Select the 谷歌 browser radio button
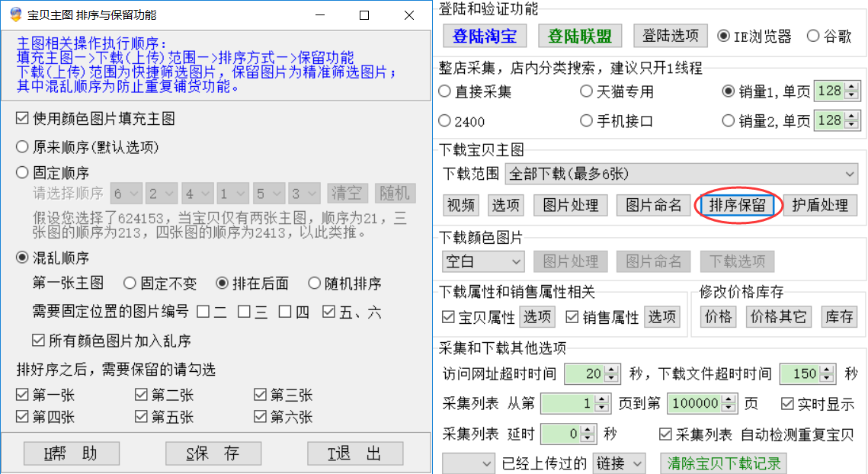 812,36
